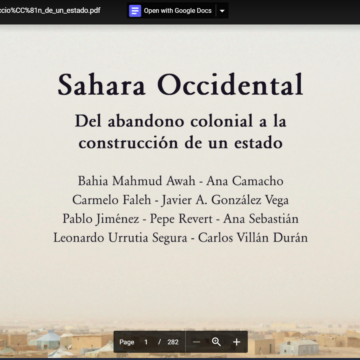Zoom out using the minus icon
360x360 pixels.
click(196, 342)
